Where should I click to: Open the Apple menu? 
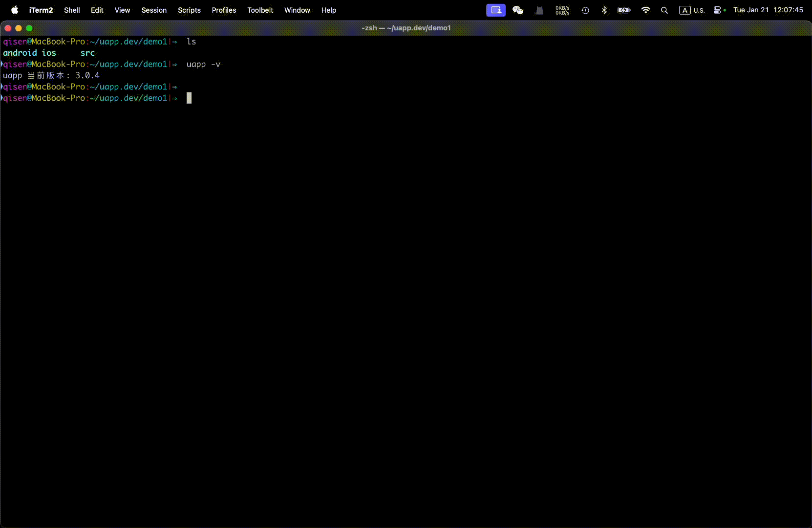pos(15,10)
